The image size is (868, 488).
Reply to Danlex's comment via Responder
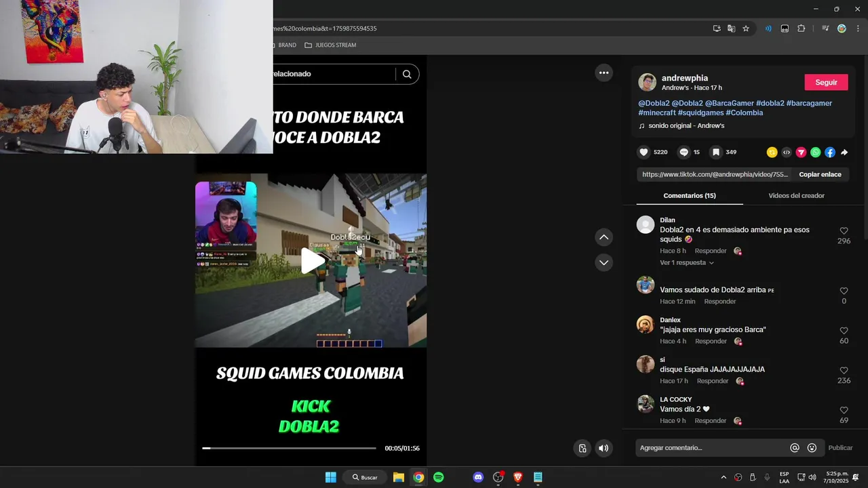coord(711,341)
